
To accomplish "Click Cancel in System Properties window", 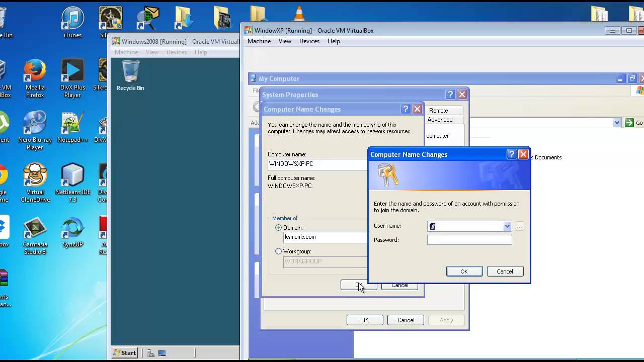I will pyautogui.click(x=406, y=320).
